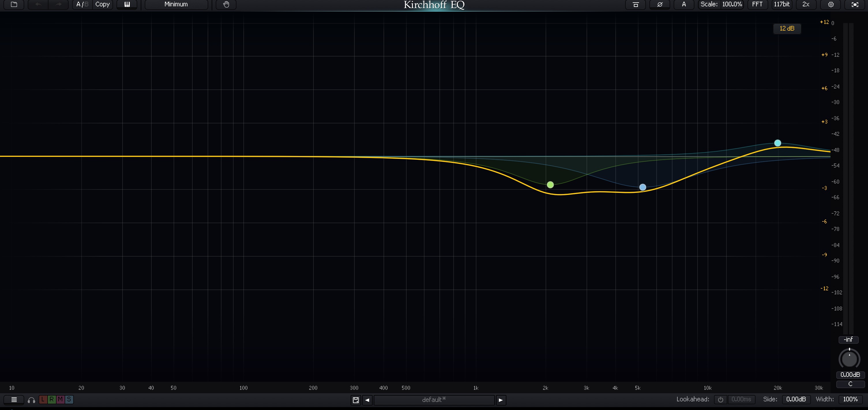Screen dimensions: 868x410
Task: Toggle the piano keyboard display icon
Action: tap(127, 4)
